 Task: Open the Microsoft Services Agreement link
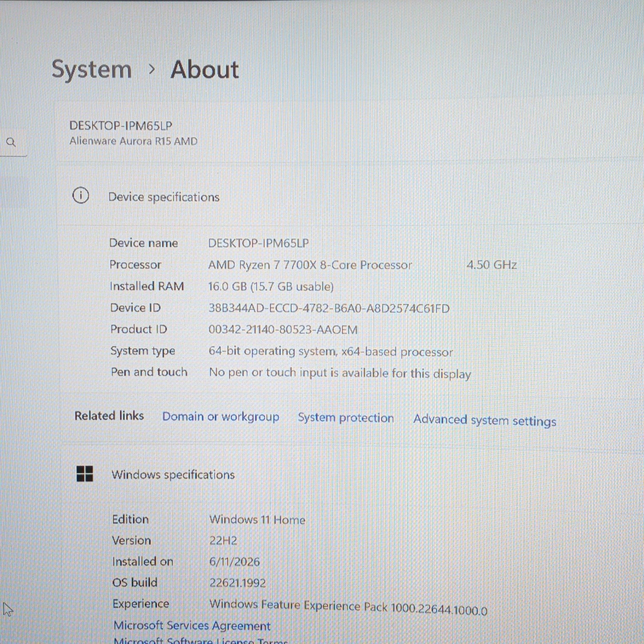pyautogui.click(x=192, y=626)
